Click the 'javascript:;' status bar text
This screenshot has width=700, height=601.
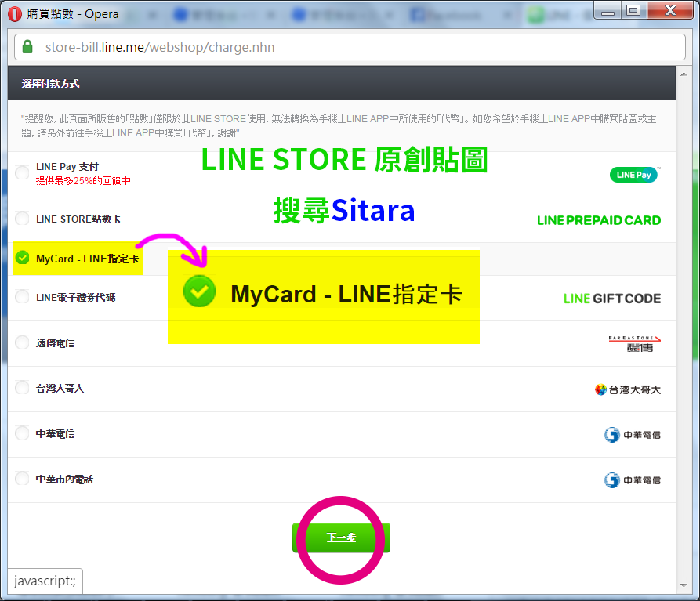click(x=45, y=581)
